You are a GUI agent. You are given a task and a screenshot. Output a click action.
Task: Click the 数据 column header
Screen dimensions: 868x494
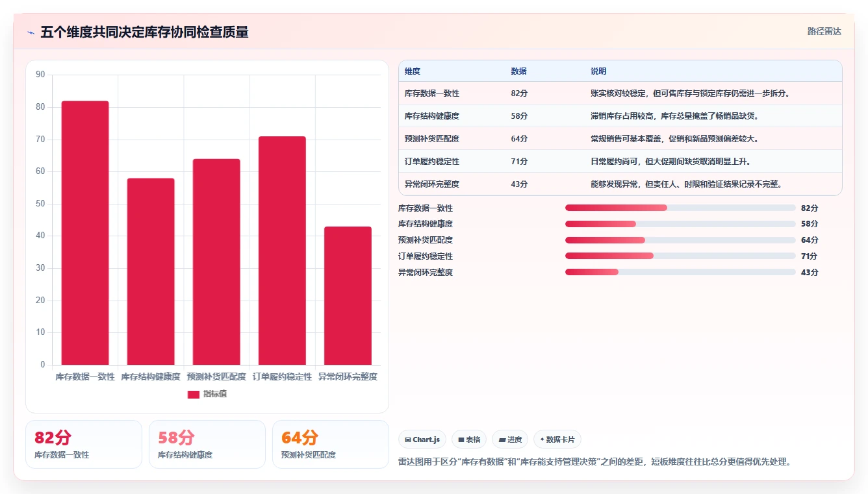pyautogui.click(x=518, y=71)
